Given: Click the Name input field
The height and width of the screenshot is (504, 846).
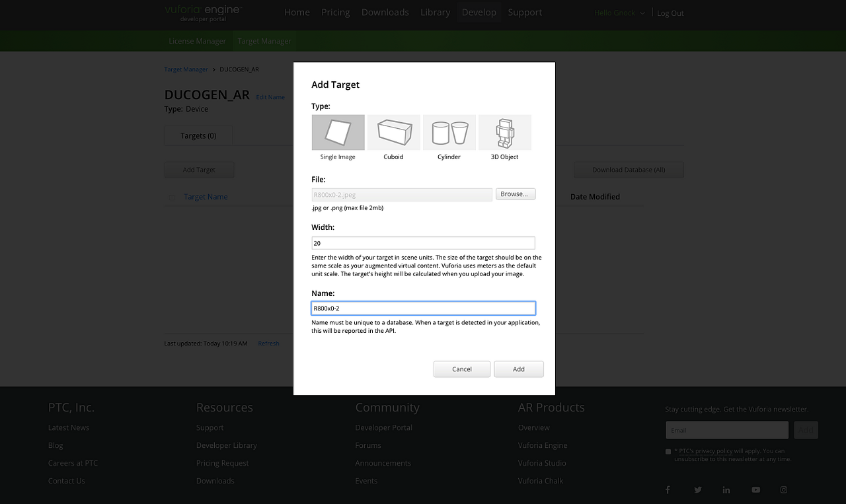Looking at the screenshot, I should (423, 308).
